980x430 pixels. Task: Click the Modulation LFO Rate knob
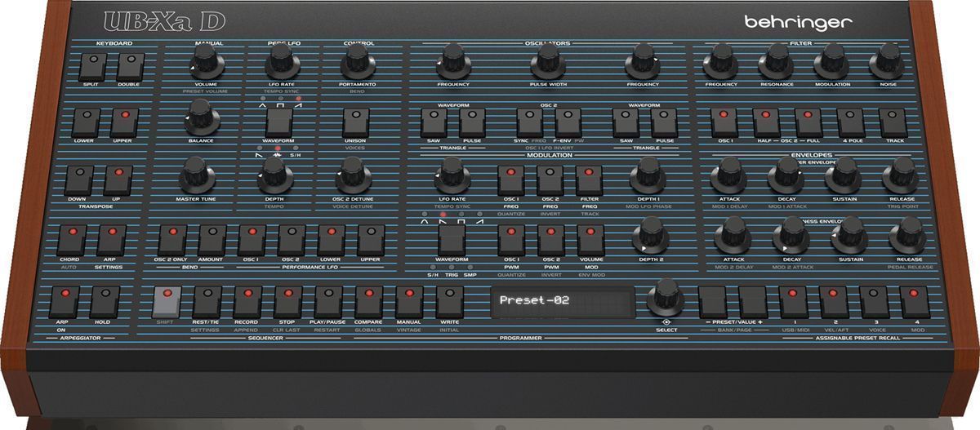[452, 177]
